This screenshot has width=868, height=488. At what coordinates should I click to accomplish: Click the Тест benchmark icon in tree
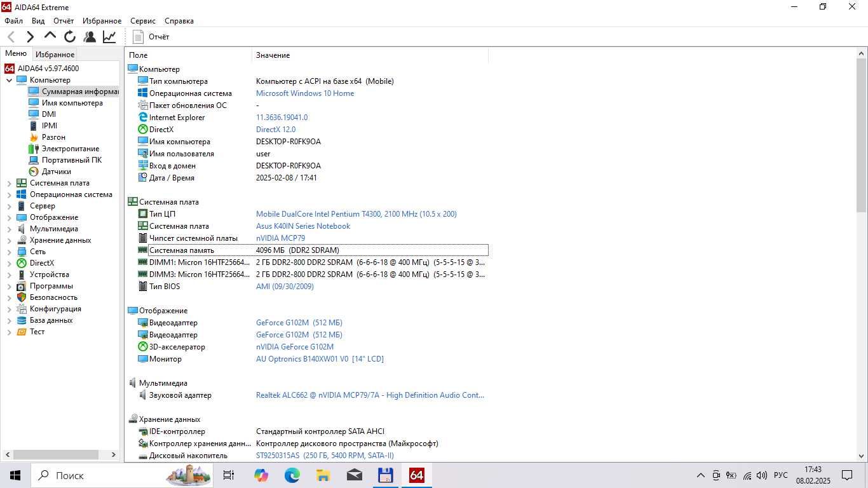coord(22,332)
